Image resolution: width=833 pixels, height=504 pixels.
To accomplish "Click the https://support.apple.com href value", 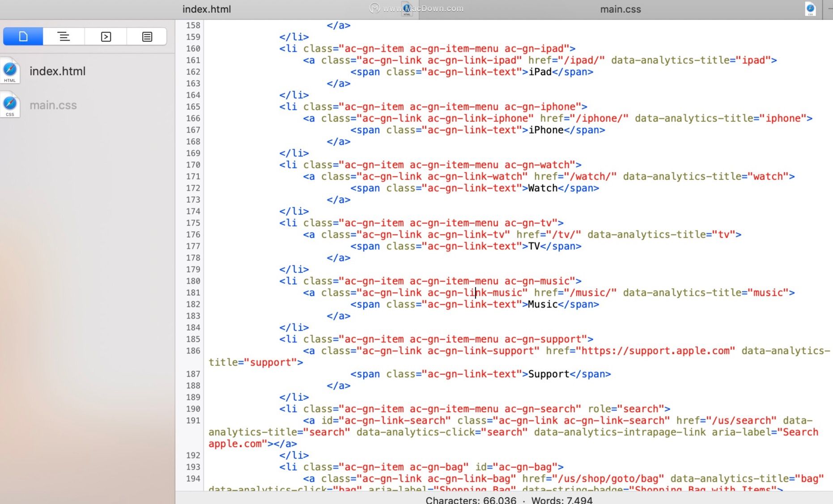I will pos(655,351).
